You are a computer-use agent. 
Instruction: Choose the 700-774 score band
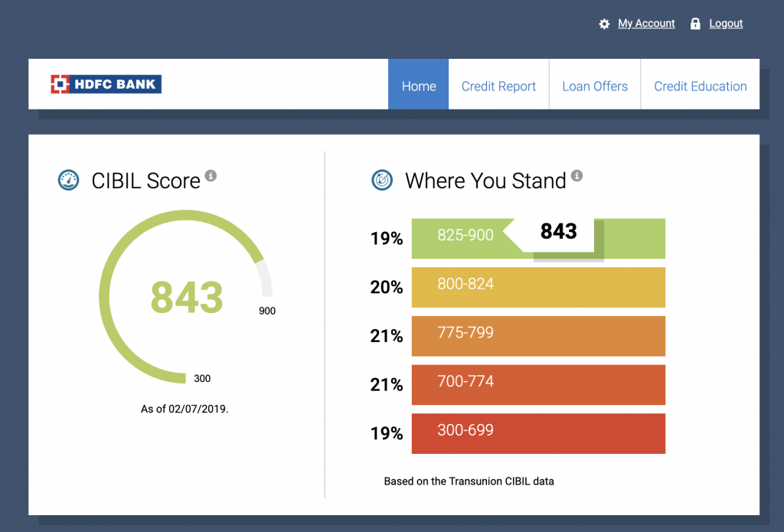point(537,384)
